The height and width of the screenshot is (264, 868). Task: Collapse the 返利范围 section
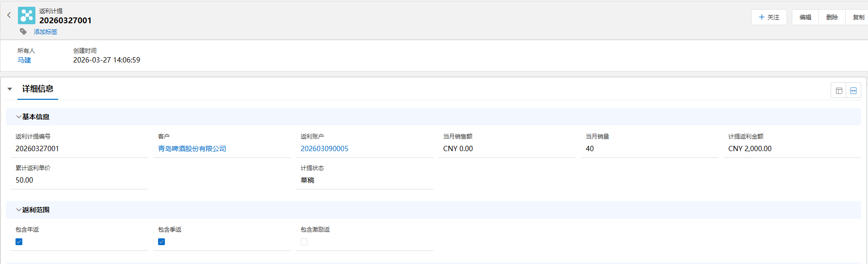pos(19,210)
